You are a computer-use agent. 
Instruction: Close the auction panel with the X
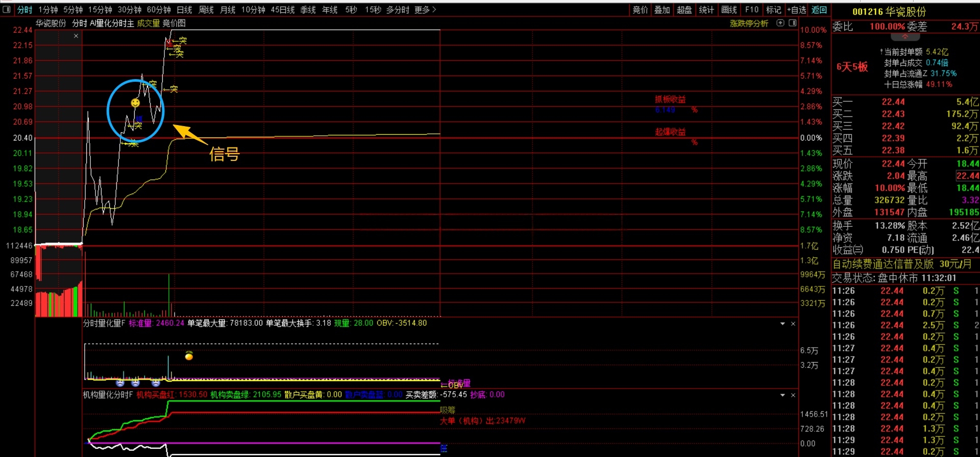tap(76, 36)
